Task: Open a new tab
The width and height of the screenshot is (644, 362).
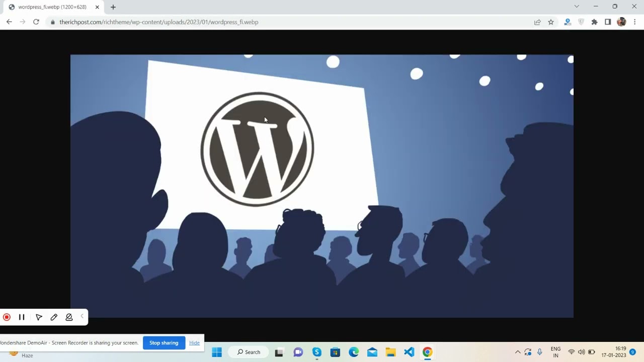Action: click(x=113, y=7)
